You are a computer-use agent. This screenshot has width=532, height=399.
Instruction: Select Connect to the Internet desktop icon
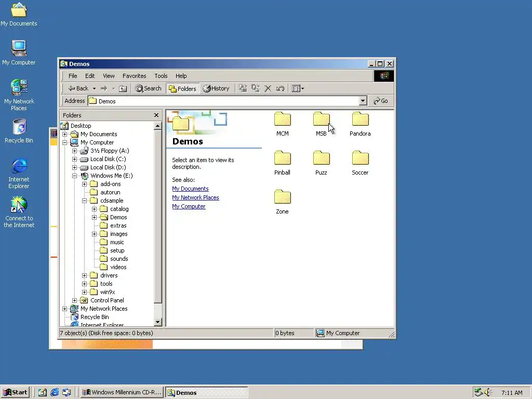point(19,212)
